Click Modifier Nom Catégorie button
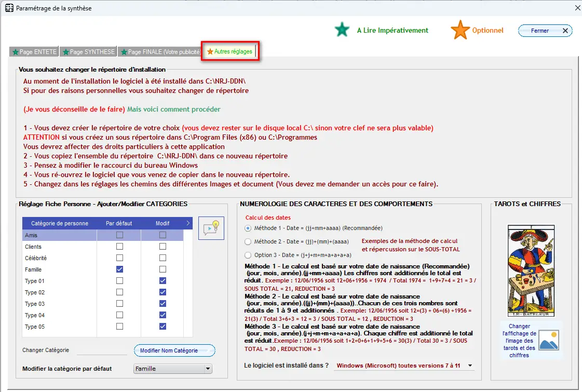582x392 pixels. point(174,350)
